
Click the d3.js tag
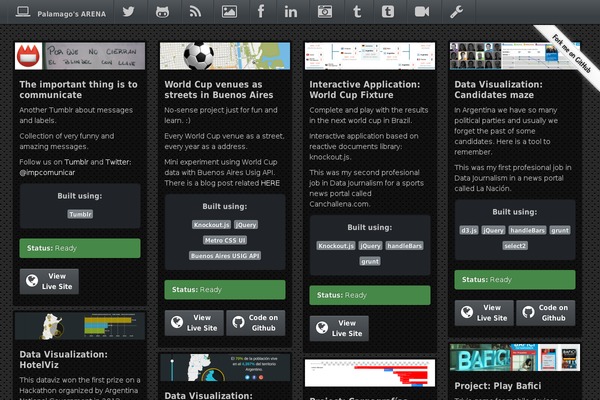point(469,230)
